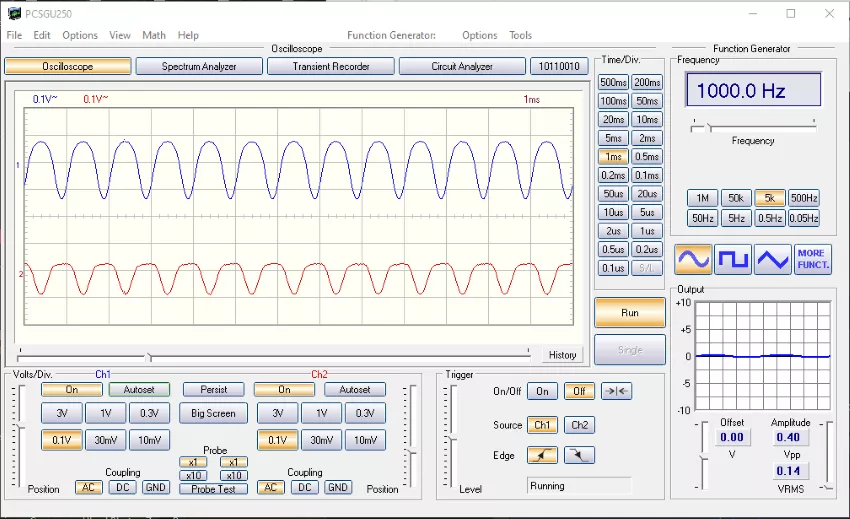
Task: Switch to the Oscilloscope tab
Action: click(68, 66)
